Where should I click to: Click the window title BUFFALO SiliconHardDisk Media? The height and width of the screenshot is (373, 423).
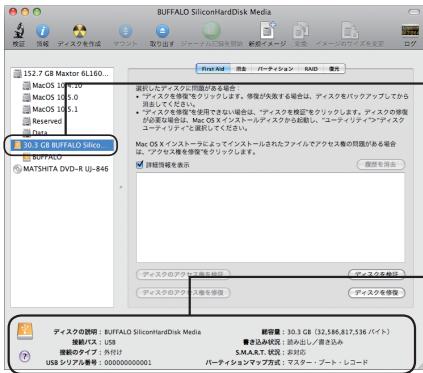(x=214, y=12)
